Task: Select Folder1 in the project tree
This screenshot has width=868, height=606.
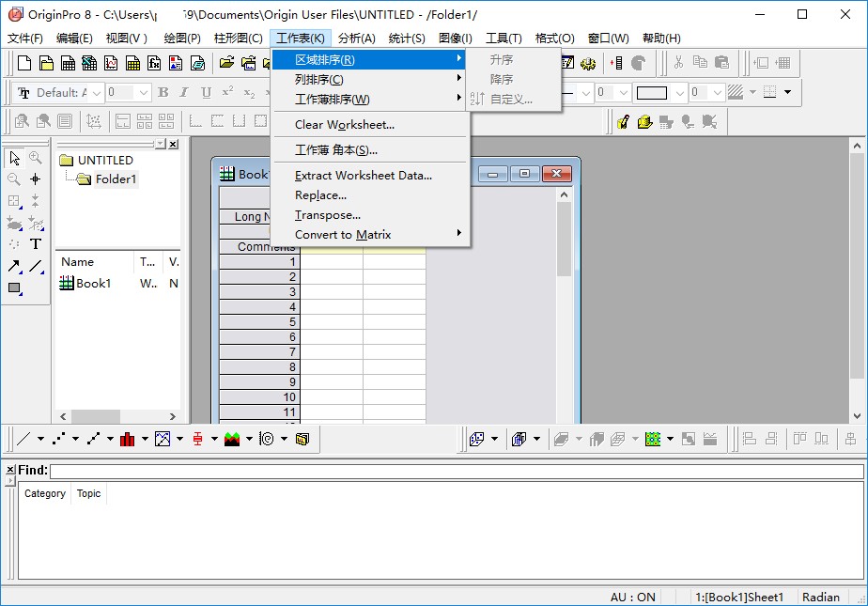Action: click(115, 179)
